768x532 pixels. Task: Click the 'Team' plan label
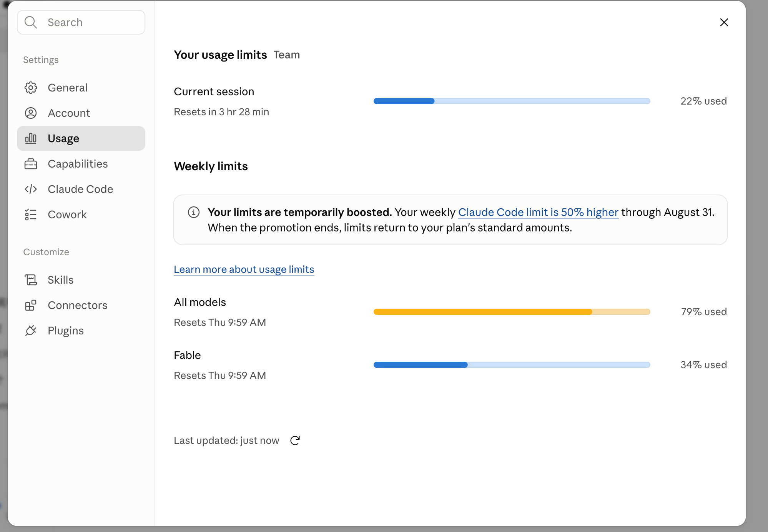pyautogui.click(x=287, y=55)
